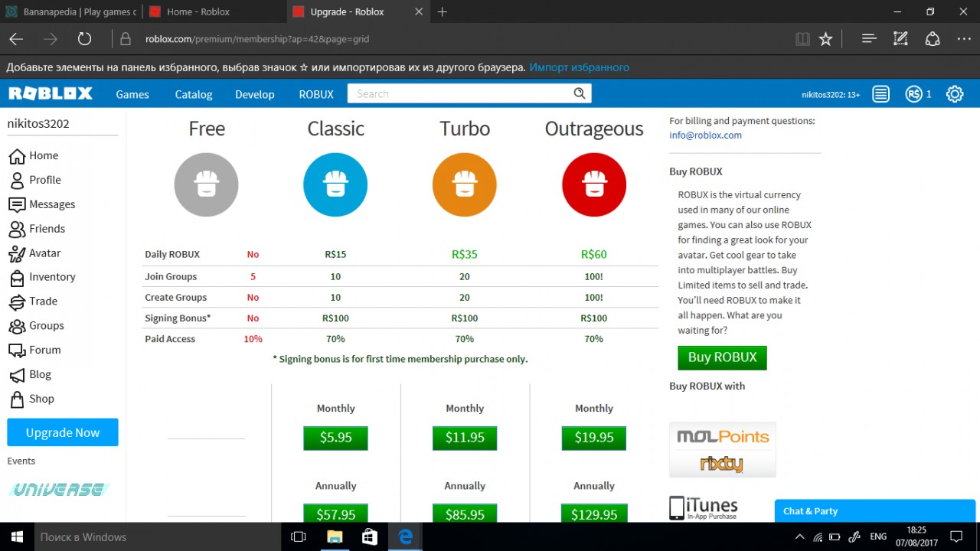Open the MOLPoints rixty payment image
Viewport: 980px width, 551px height.
coord(723,450)
